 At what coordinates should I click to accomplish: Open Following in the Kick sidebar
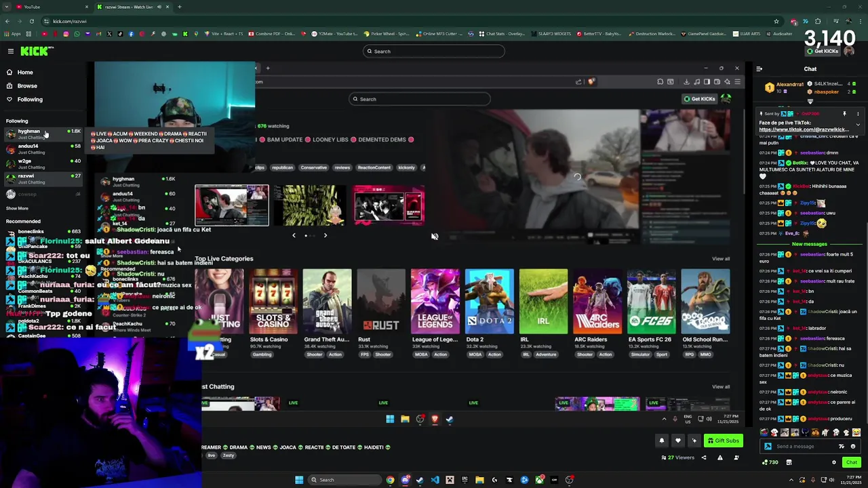[24, 99]
